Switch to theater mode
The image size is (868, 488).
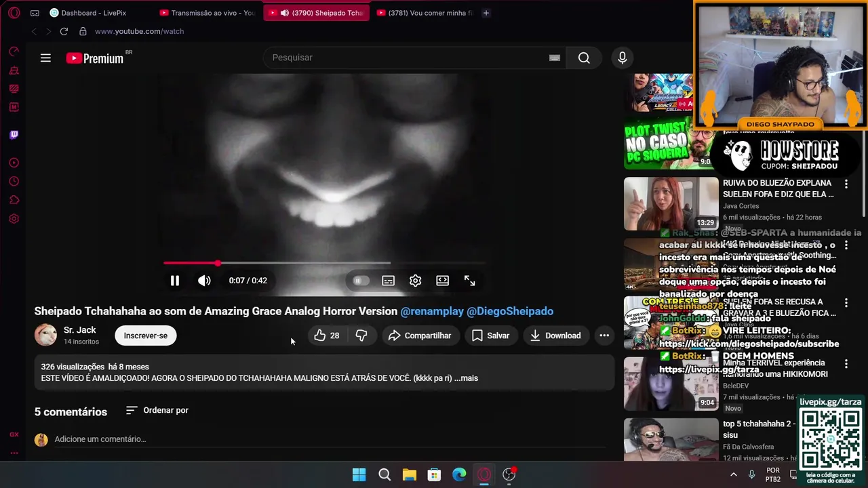[442, 281]
